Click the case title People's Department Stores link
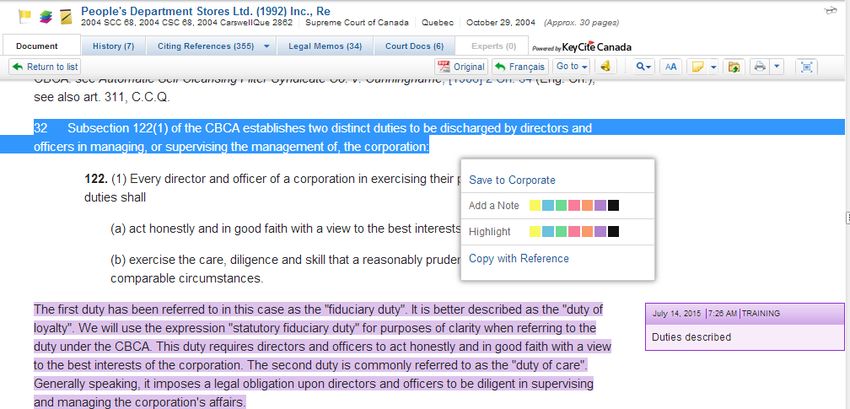Screen dimensions: 850x409 [205, 11]
